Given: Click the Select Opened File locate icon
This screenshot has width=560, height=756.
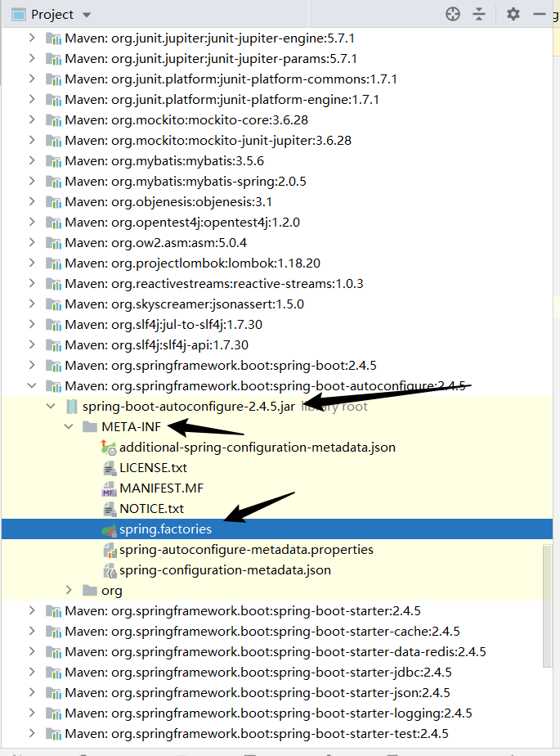Looking at the screenshot, I should click(453, 14).
